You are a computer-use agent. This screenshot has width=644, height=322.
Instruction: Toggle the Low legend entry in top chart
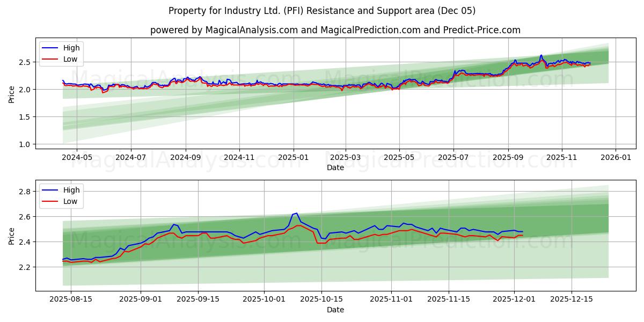tap(70, 58)
